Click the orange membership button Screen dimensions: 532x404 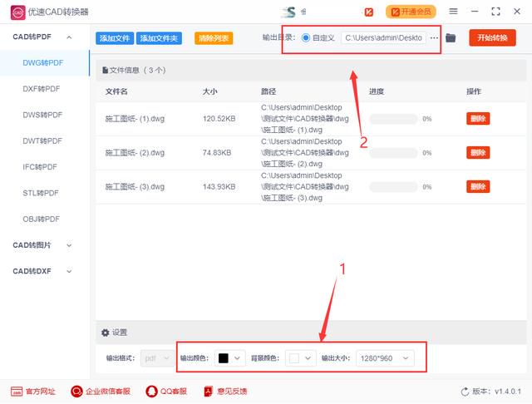(x=411, y=12)
